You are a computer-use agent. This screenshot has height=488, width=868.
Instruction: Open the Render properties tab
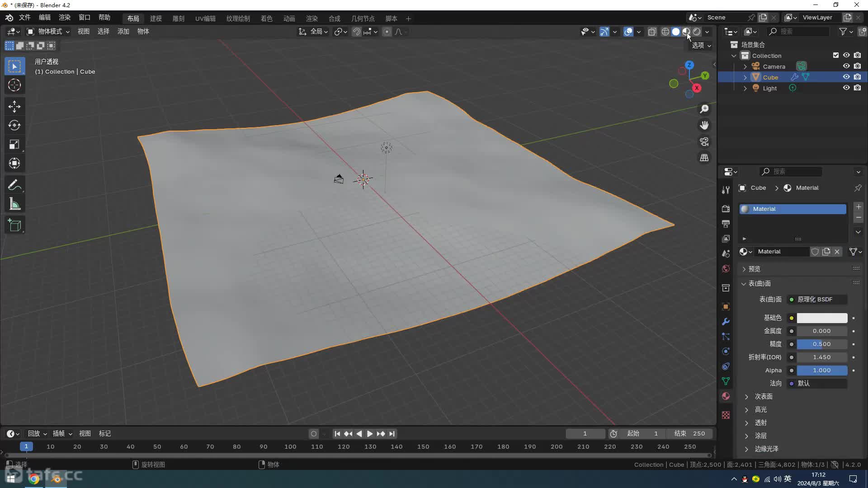726,208
